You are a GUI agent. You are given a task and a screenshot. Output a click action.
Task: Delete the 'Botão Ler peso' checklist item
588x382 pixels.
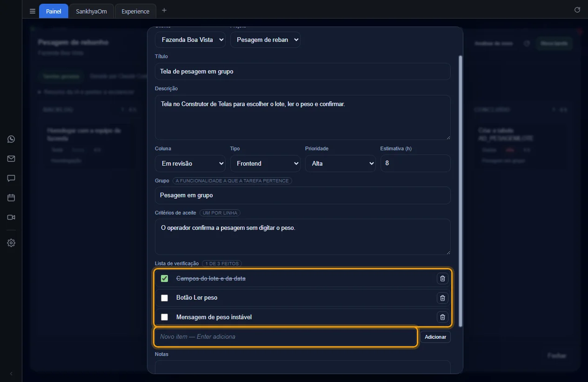click(x=442, y=298)
